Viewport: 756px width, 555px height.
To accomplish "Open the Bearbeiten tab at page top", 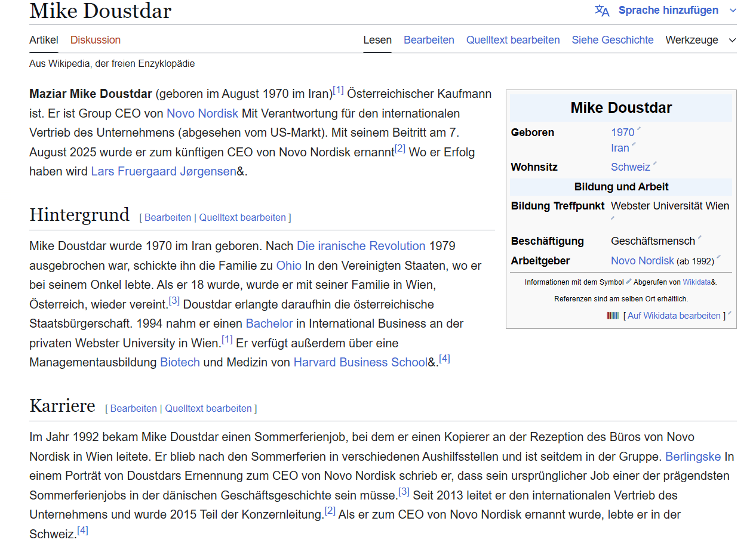I will 429,40.
